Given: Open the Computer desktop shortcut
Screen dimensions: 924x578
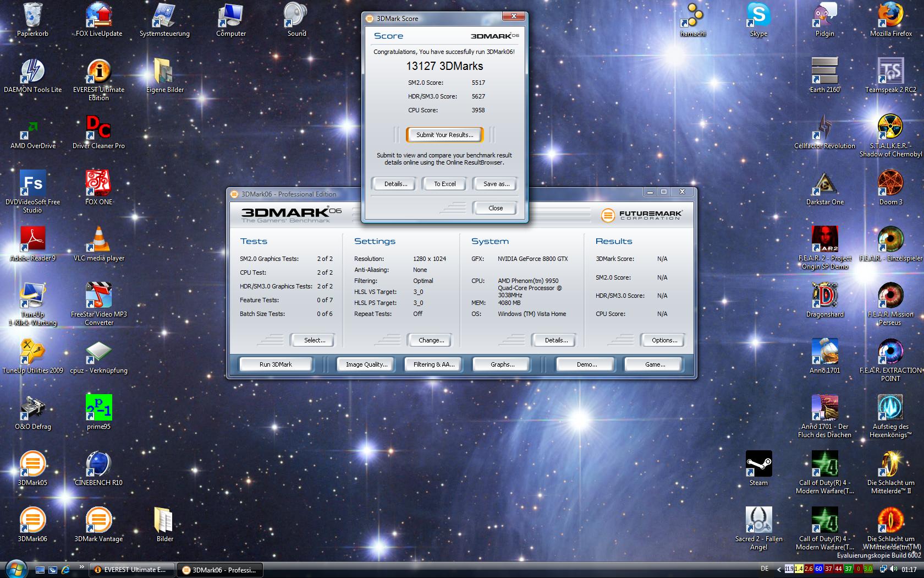Looking at the screenshot, I should (231, 20).
